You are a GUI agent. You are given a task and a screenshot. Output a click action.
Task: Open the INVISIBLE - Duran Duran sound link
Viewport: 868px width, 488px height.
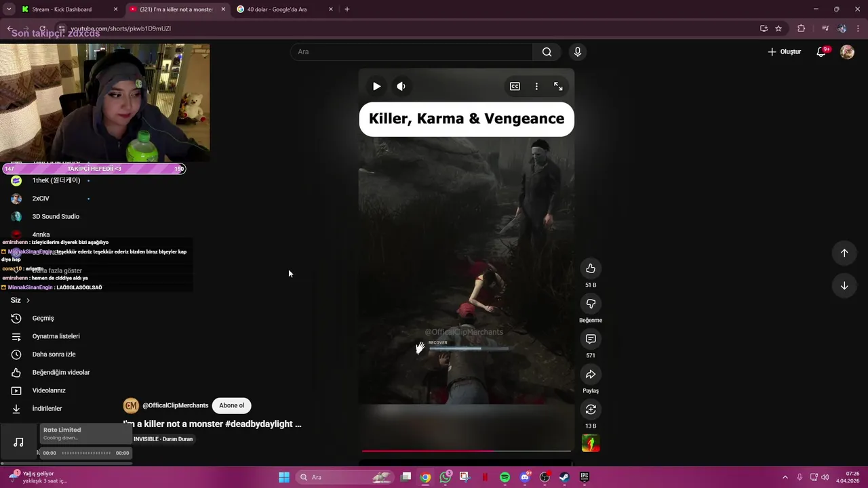click(x=163, y=439)
